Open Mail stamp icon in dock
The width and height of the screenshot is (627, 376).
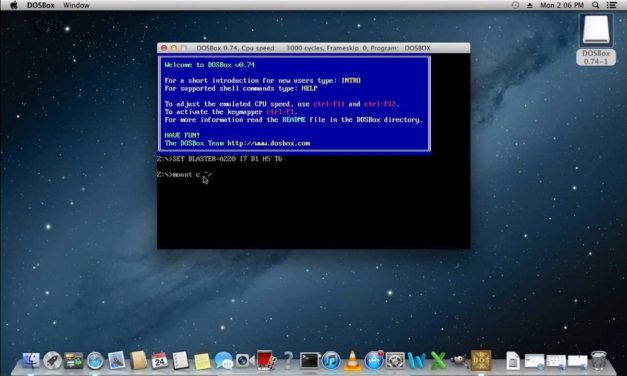[x=117, y=360]
